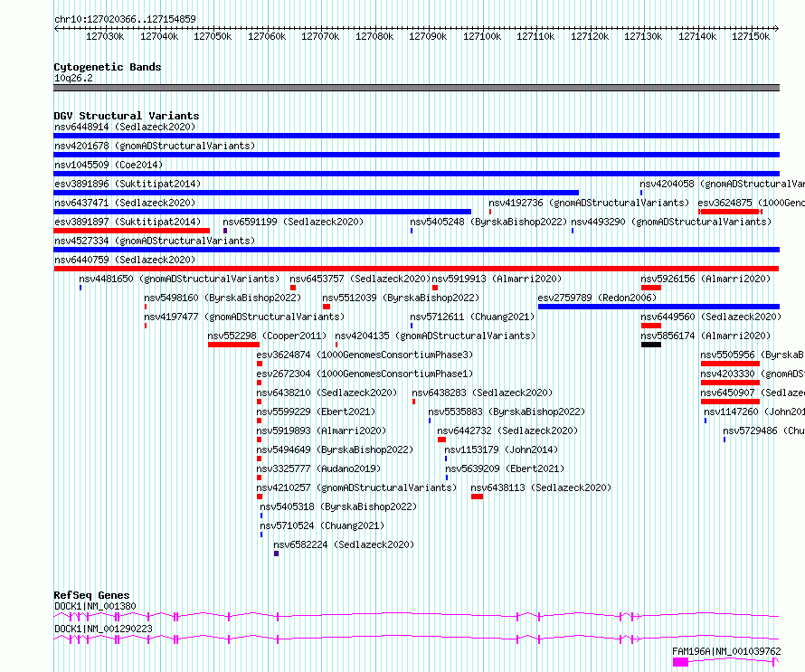Open the DOCK1|NM_001380 gene label
The height and width of the screenshot is (672, 805).
pyautogui.click(x=96, y=606)
